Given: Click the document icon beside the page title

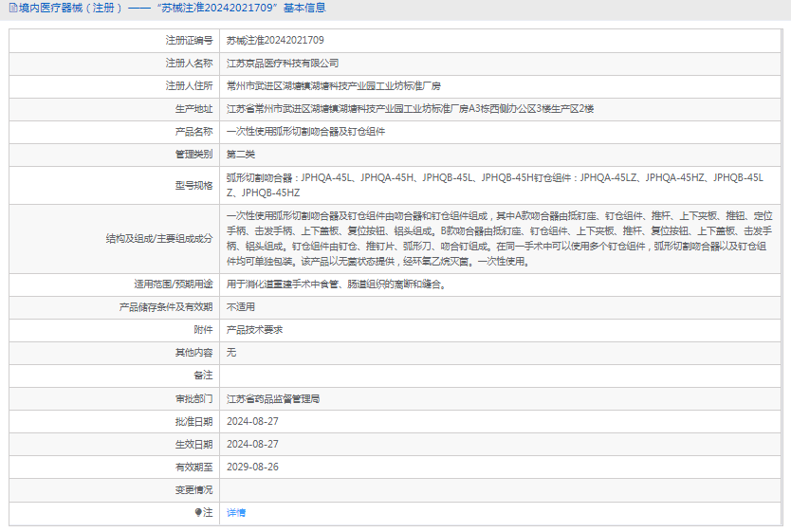Looking at the screenshot, I should [x=13, y=9].
